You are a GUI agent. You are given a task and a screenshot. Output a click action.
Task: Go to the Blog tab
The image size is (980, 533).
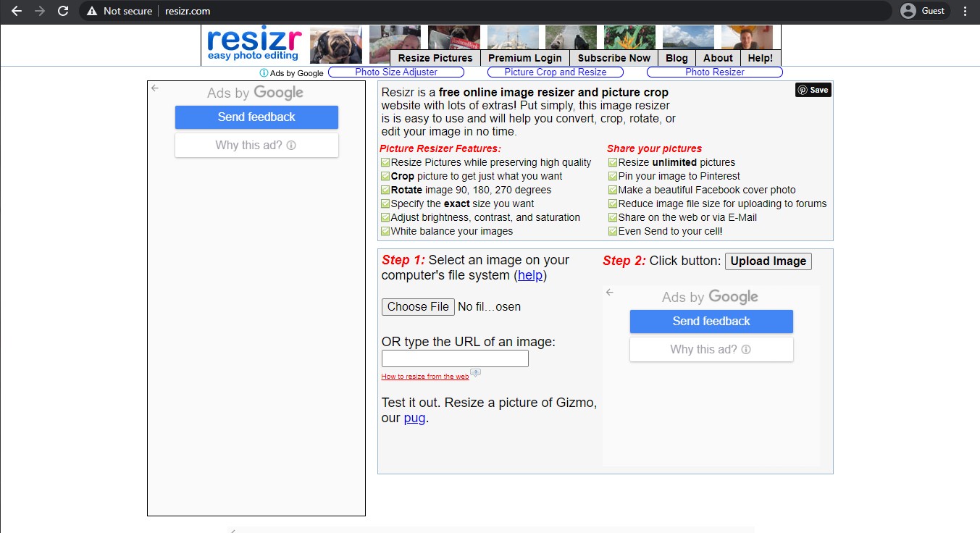coord(677,58)
